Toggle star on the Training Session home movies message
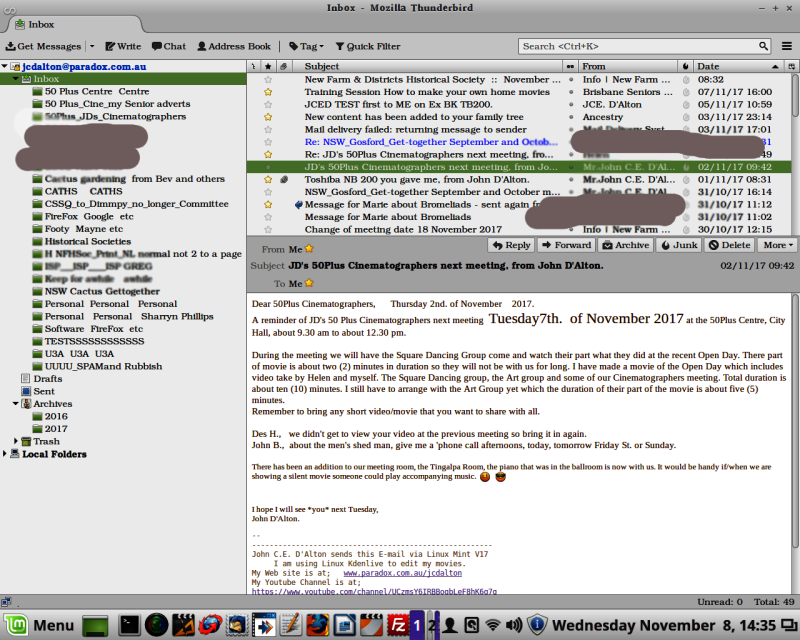 coord(268,92)
